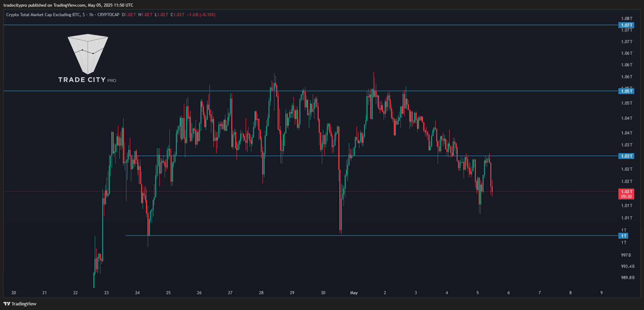
Task: Click the date '5' on the time axis
Action: [x=478, y=293]
